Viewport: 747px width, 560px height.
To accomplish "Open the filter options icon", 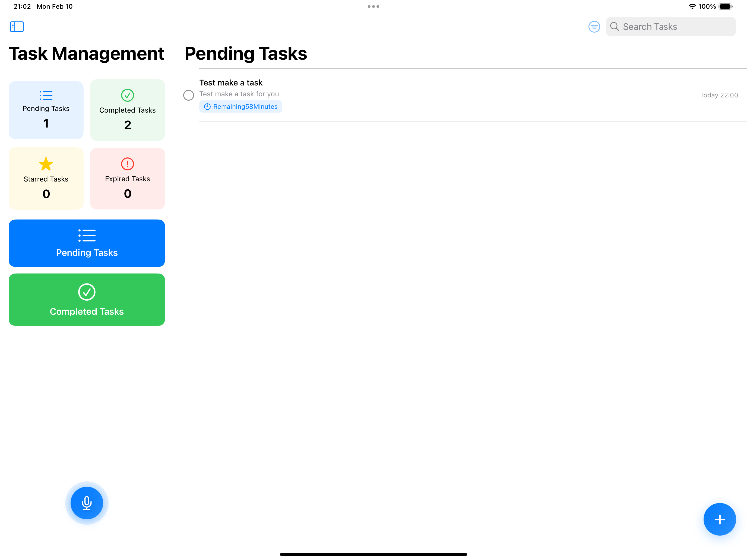I will (594, 27).
